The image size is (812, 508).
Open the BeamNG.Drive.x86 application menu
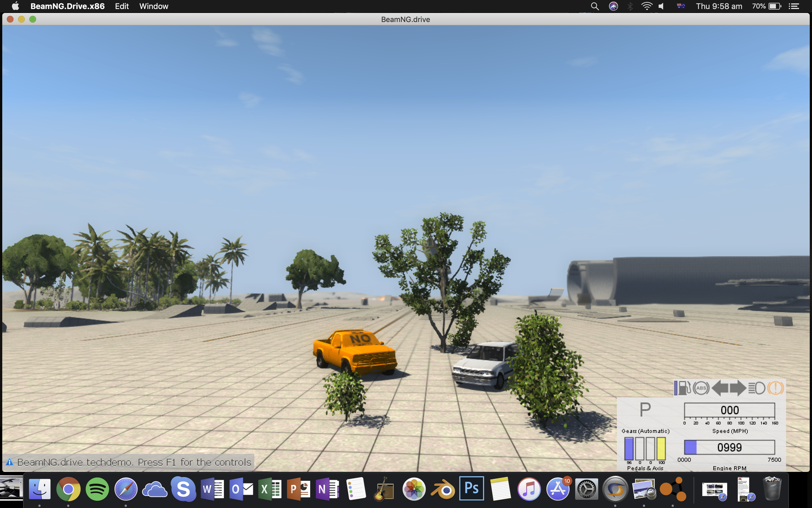pos(67,6)
